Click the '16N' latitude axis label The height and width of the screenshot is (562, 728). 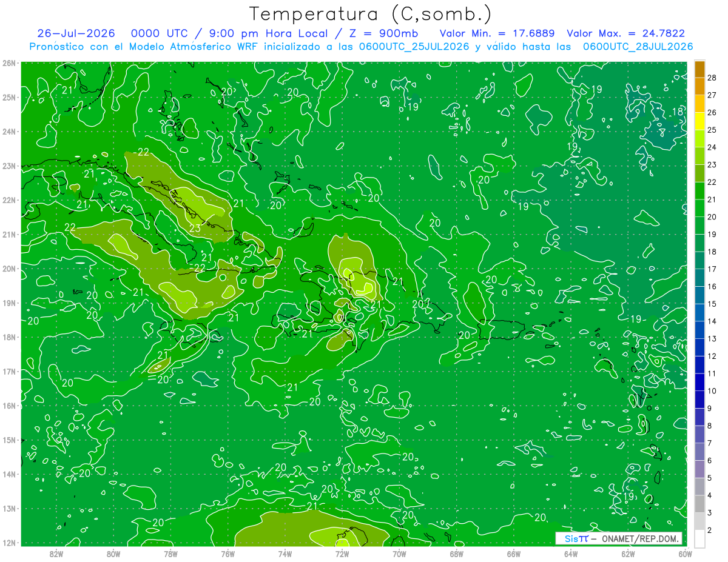(9, 406)
